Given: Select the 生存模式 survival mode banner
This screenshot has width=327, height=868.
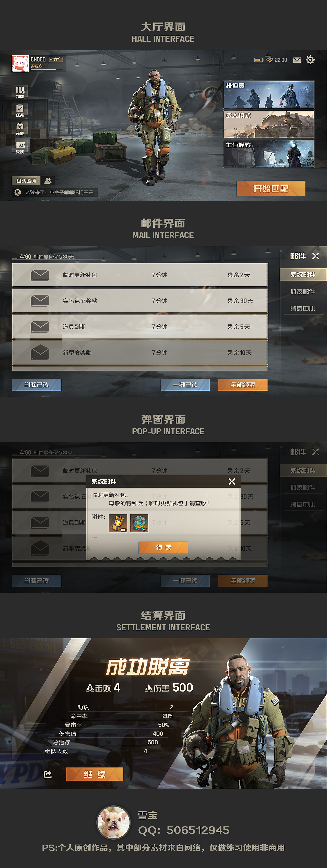Looking at the screenshot, I should click(268, 154).
